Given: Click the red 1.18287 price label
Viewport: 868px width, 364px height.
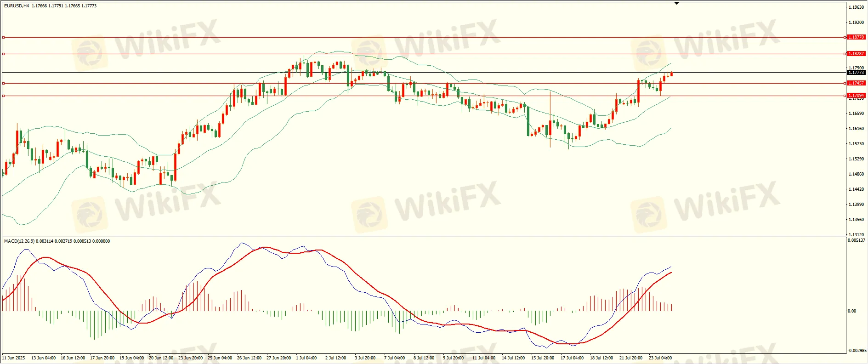Looking at the screenshot, I should tap(856, 54).
